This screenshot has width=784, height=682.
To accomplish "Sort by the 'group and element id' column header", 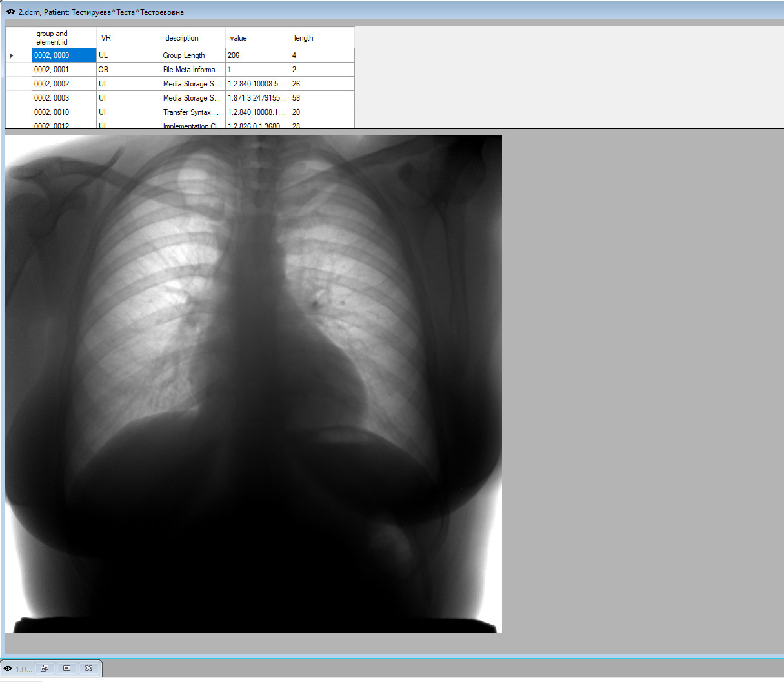I will [64, 37].
